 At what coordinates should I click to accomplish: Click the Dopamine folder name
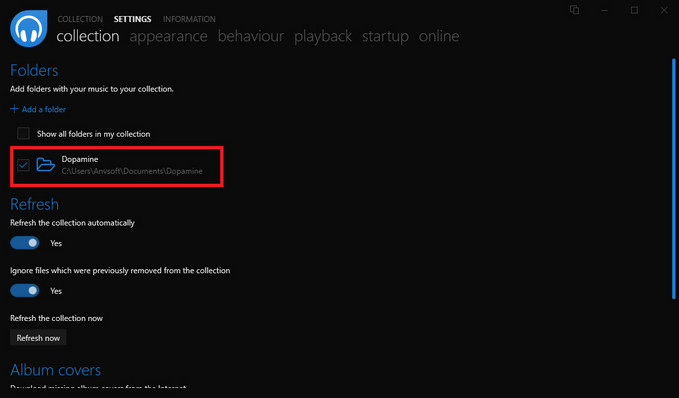tap(80, 159)
